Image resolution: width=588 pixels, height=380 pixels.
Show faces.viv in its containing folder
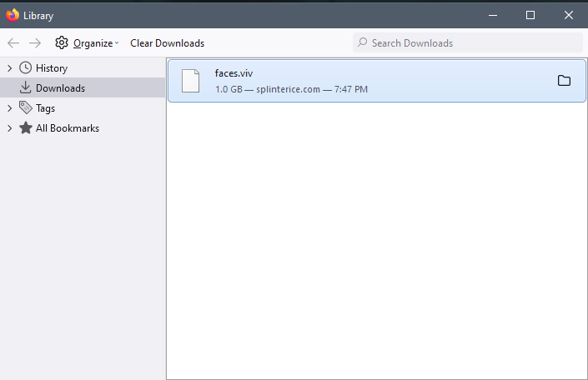[564, 81]
